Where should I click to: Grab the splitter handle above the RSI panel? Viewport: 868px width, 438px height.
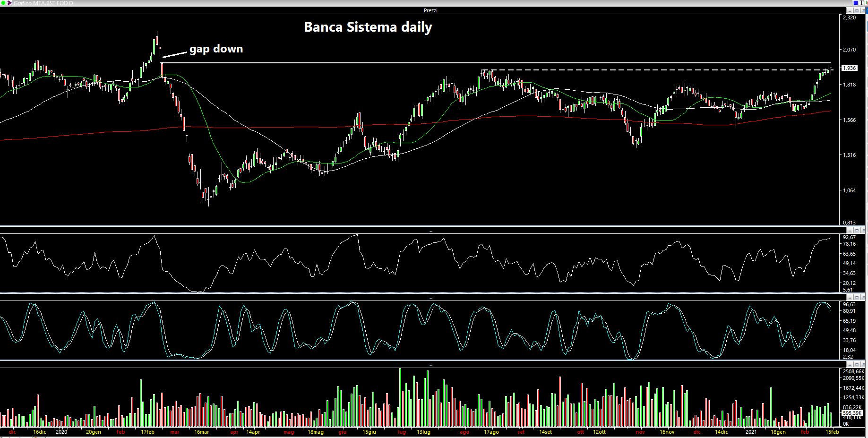(x=430, y=232)
